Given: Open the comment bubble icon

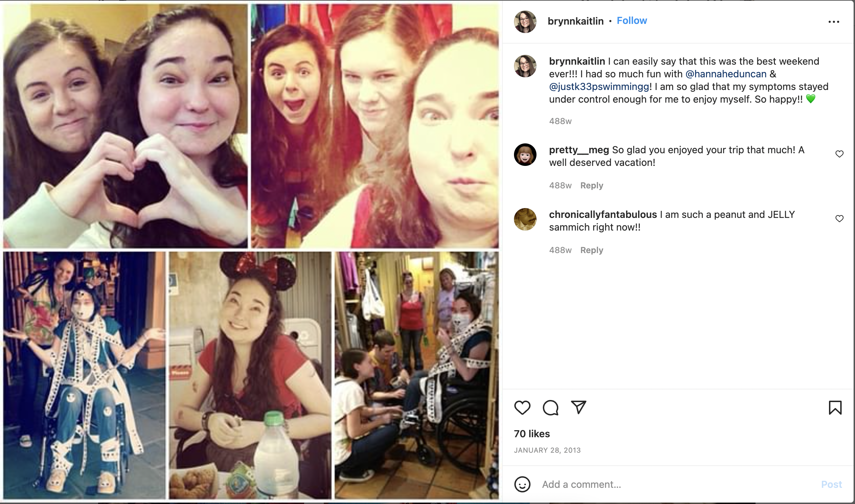Looking at the screenshot, I should tap(550, 408).
